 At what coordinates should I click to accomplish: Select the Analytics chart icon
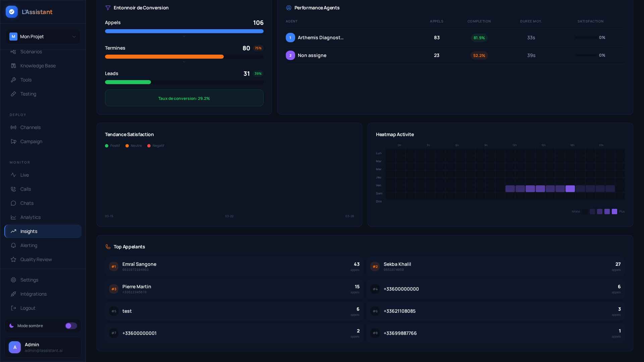coord(13,217)
